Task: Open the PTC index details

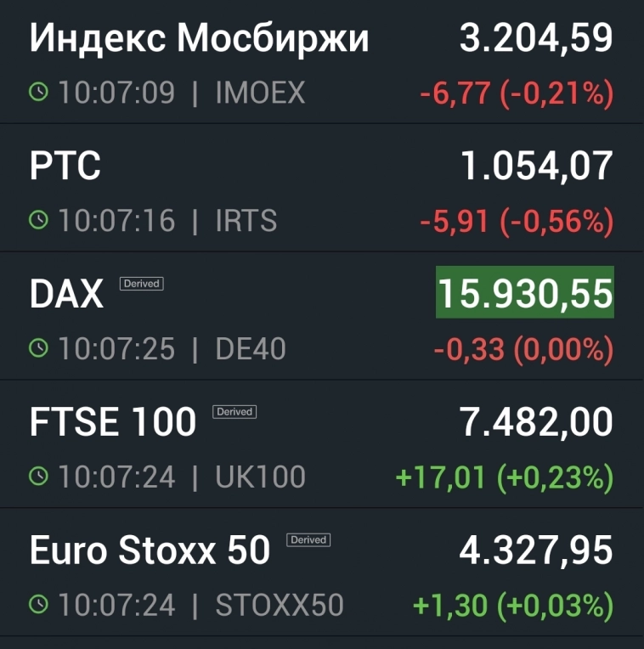Action: pos(65,166)
